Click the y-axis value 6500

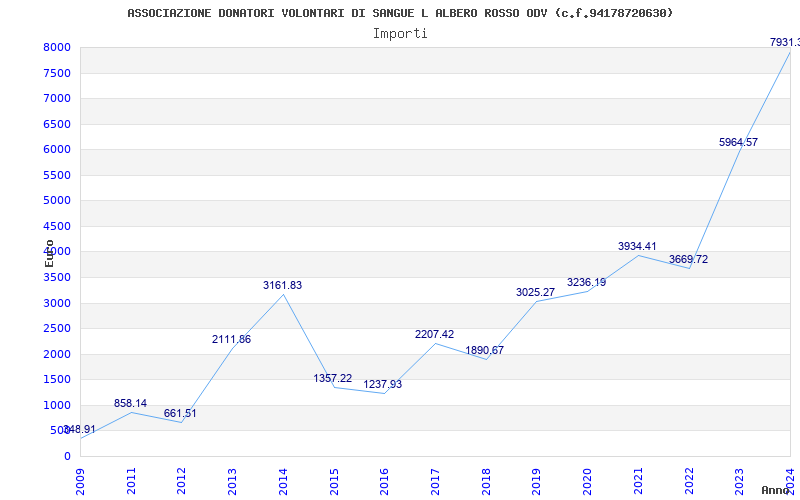pyautogui.click(x=57, y=124)
